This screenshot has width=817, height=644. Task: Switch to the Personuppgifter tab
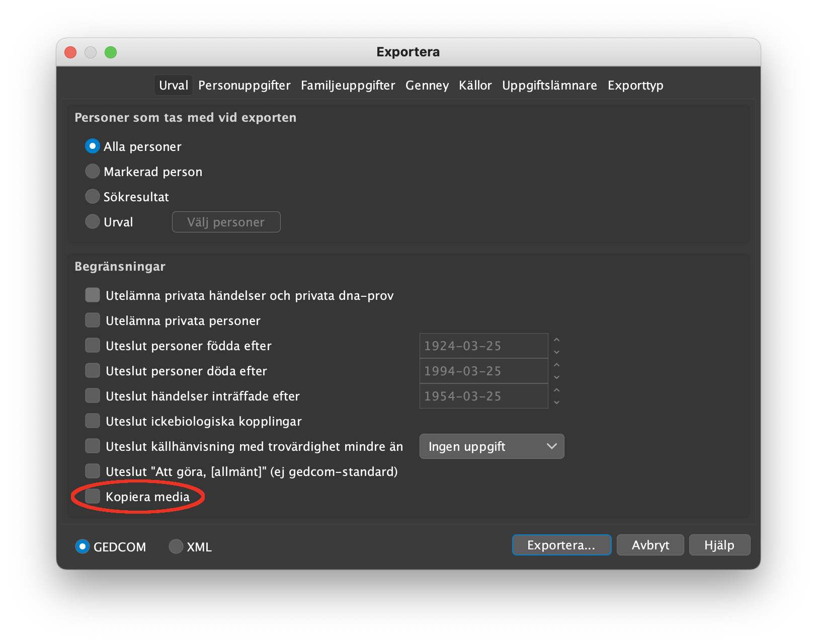pyautogui.click(x=244, y=86)
